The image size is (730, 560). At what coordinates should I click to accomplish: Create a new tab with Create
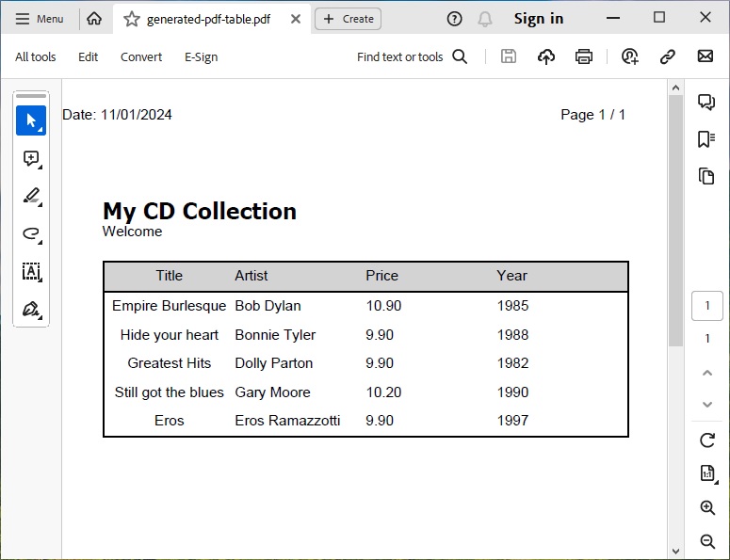pyautogui.click(x=348, y=19)
